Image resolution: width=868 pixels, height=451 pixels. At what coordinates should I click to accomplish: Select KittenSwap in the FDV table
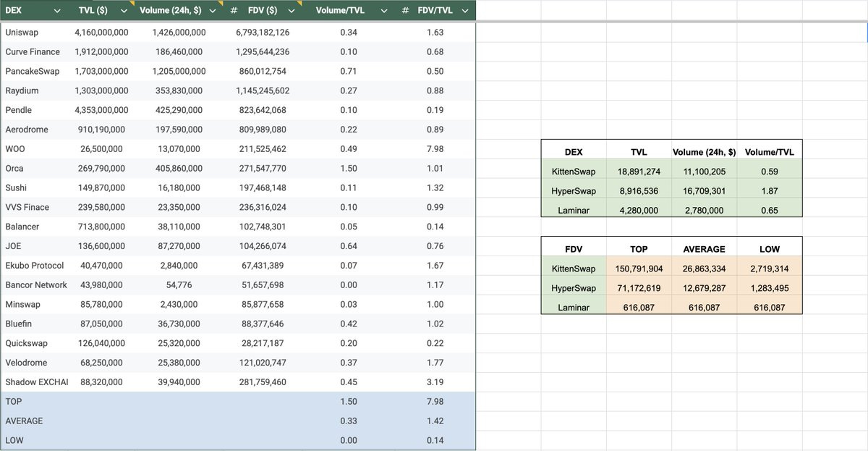[x=574, y=269]
